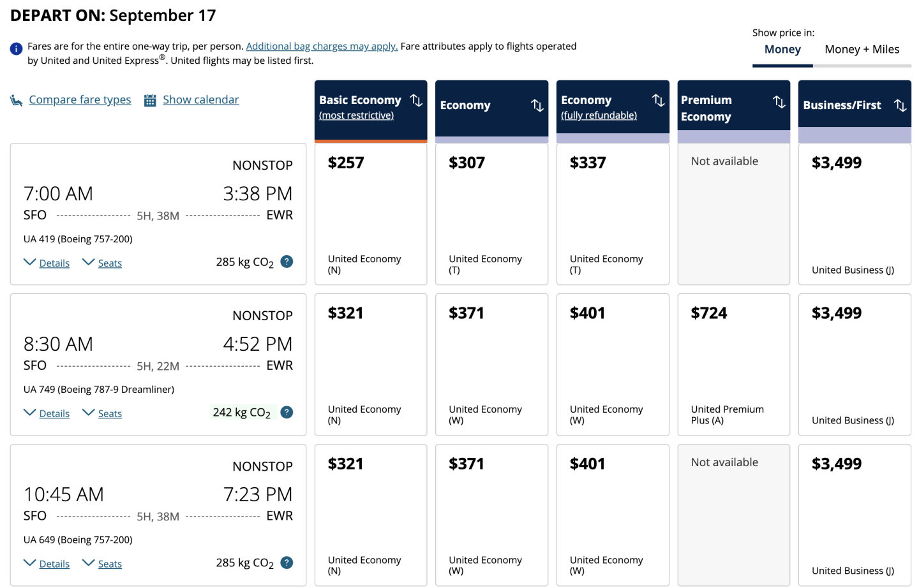Click the seat icon next to Compare fare types
This screenshot has height=588, width=919.
[17, 100]
